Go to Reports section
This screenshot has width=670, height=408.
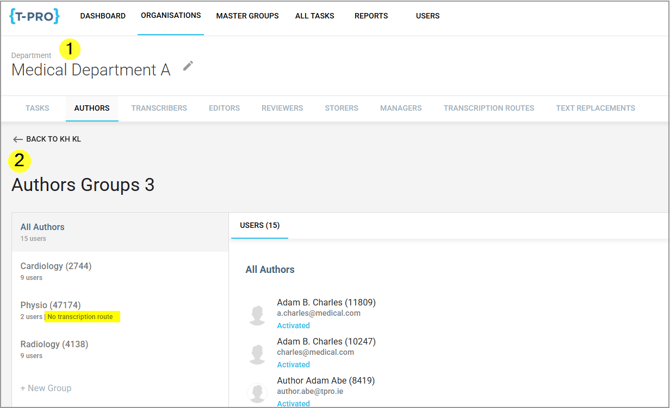pos(371,16)
